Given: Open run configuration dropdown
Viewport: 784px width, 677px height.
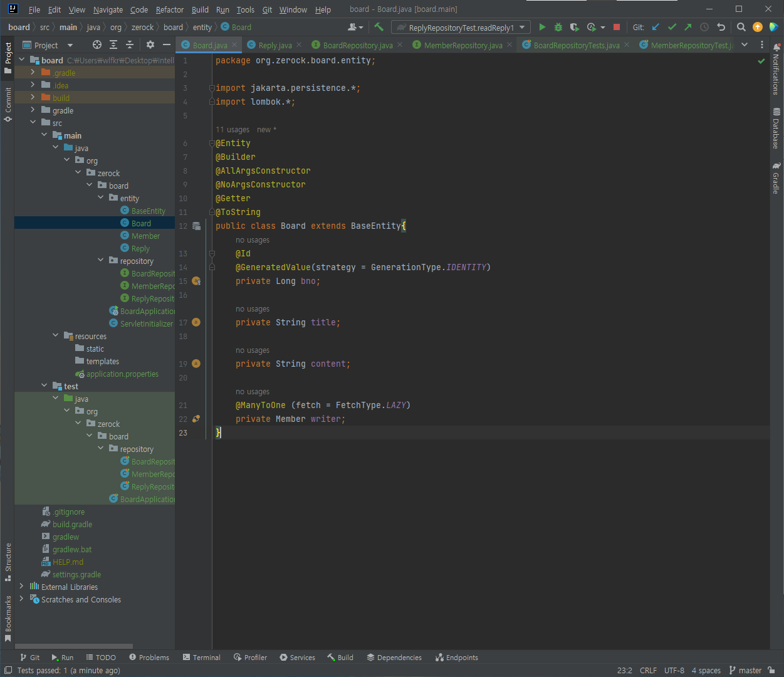Looking at the screenshot, I should [x=461, y=27].
